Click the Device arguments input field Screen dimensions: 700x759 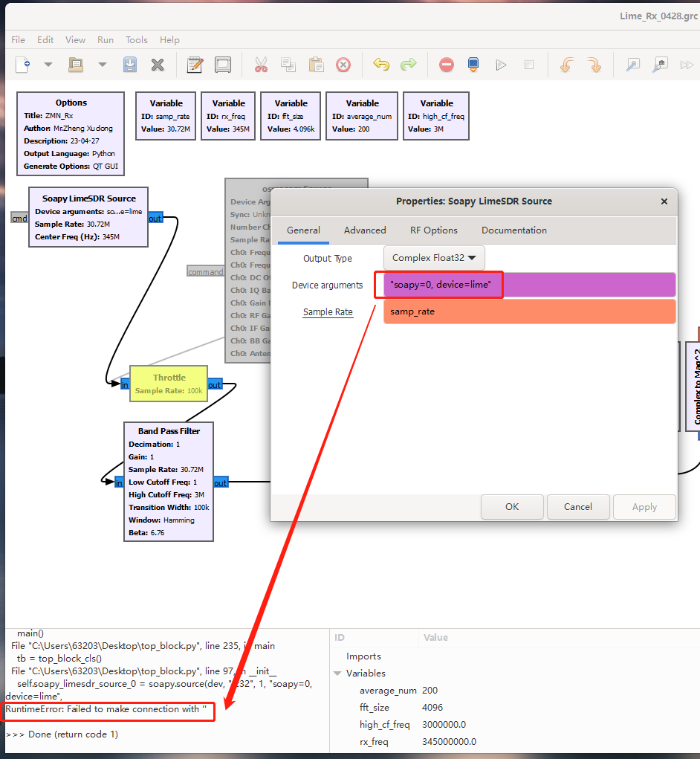(529, 285)
